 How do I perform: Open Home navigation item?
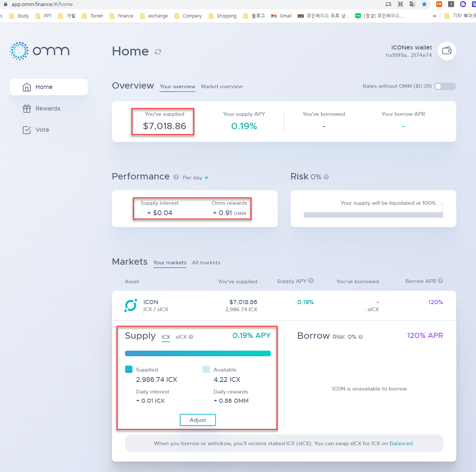49,87
